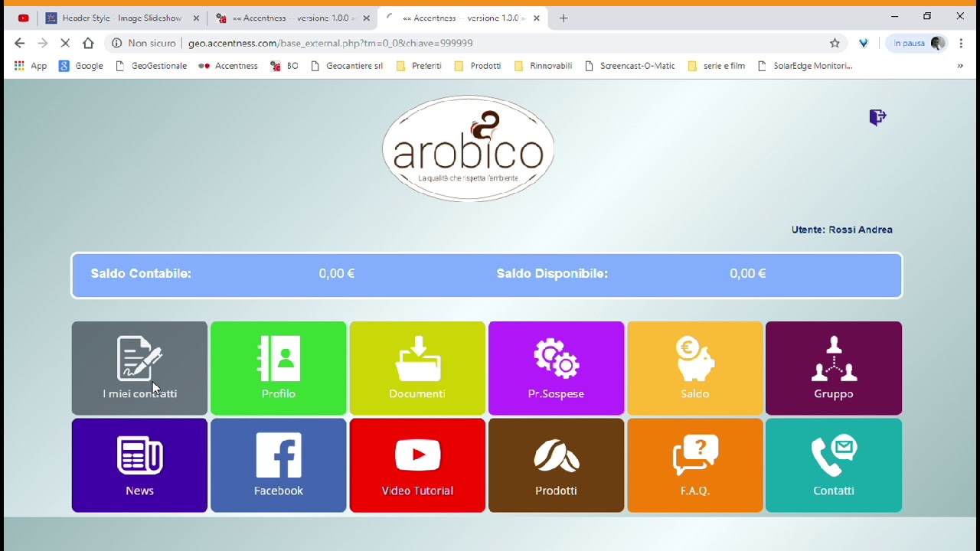Go back with browser back arrow
The image size is (980, 551).
[20, 43]
